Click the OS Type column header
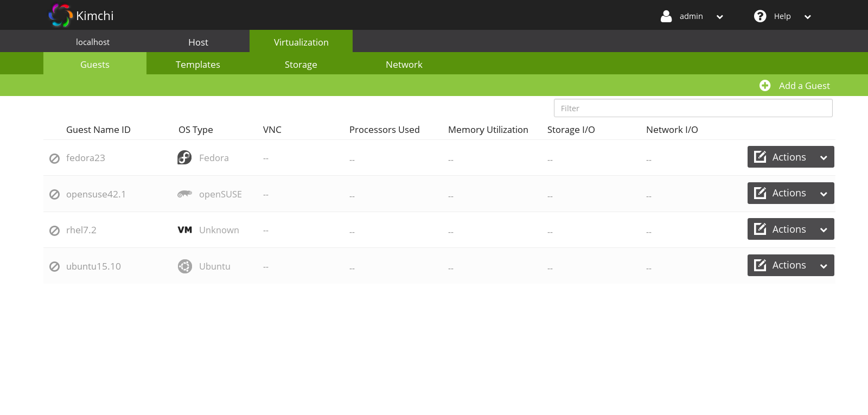The width and height of the screenshot is (868, 415). point(196,130)
